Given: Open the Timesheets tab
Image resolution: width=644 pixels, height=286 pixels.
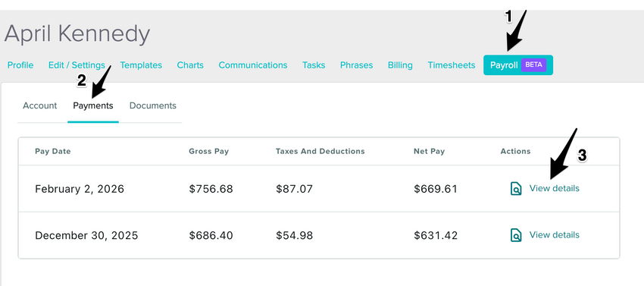Looking at the screenshot, I should pos(452,65).
